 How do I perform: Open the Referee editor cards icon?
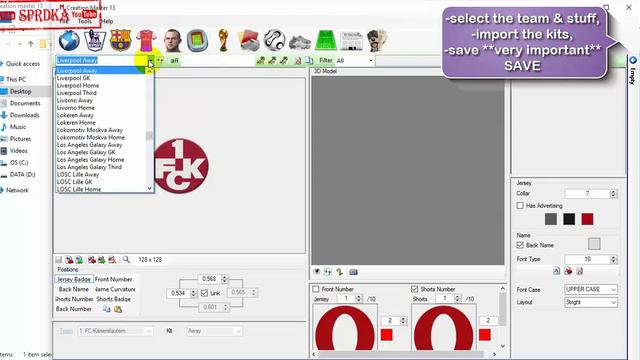pyautogui.click(x=249, y=40)
